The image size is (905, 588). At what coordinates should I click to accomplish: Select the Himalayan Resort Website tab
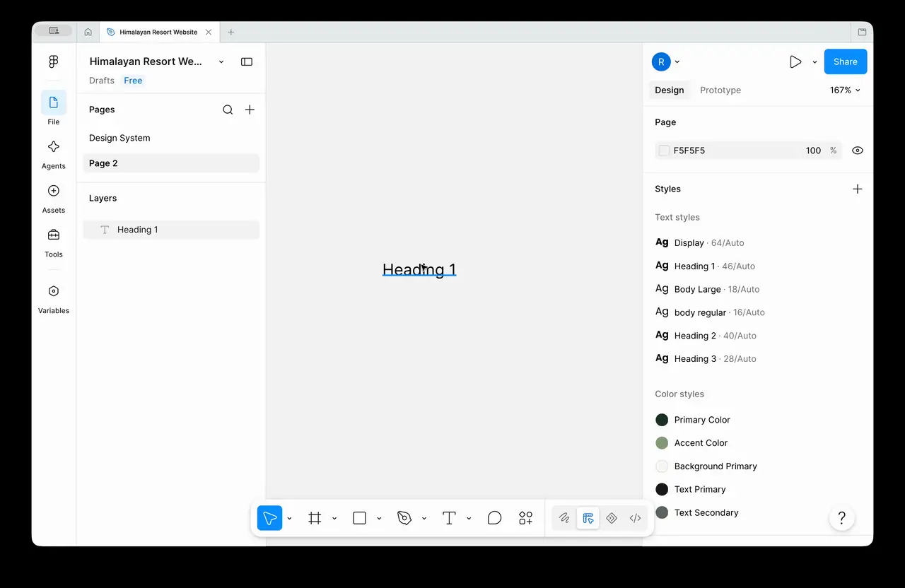coord(158,32)
